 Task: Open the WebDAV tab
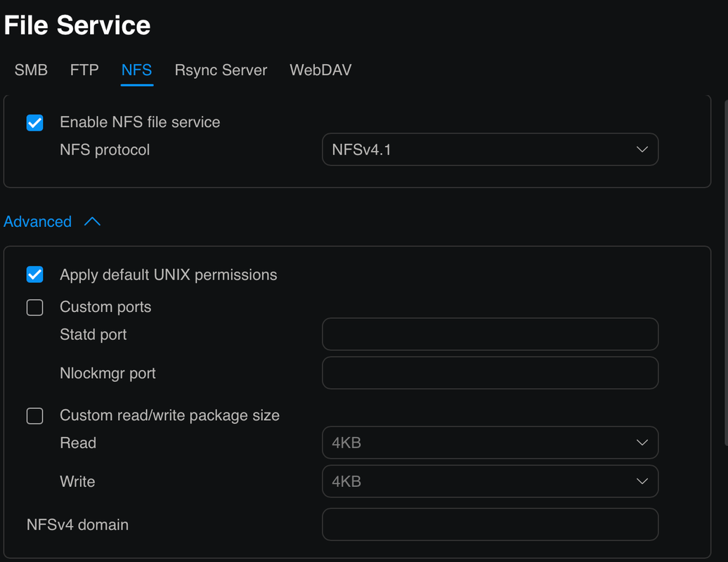pyautogui.click(x=320, y=70)
